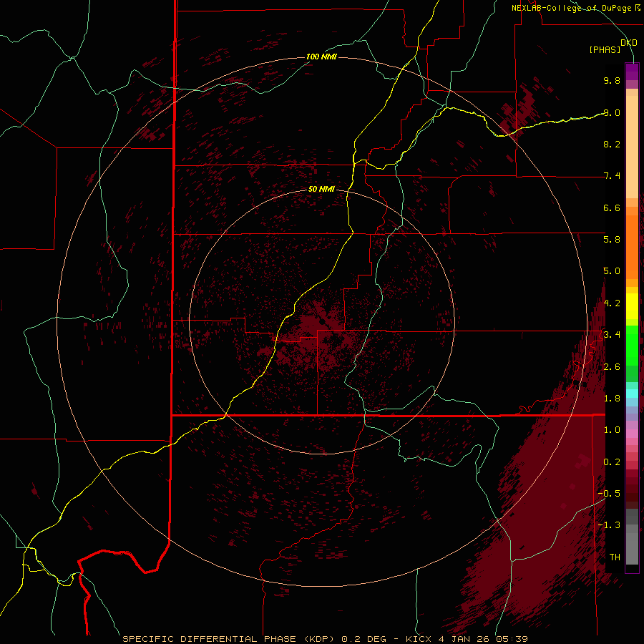Click the 7.4 scale value
This screenshot has width=644, height=644.
coord(612,176)
